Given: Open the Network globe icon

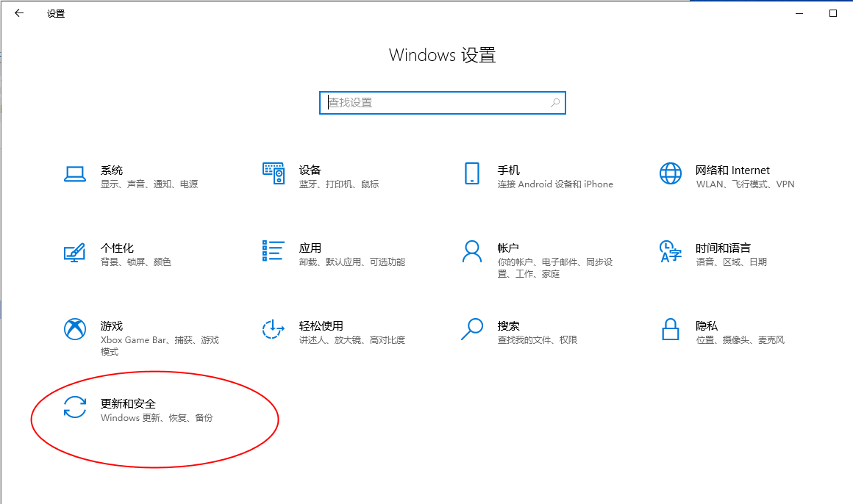Looking at the screenshot, I should [x=670, y=173].
